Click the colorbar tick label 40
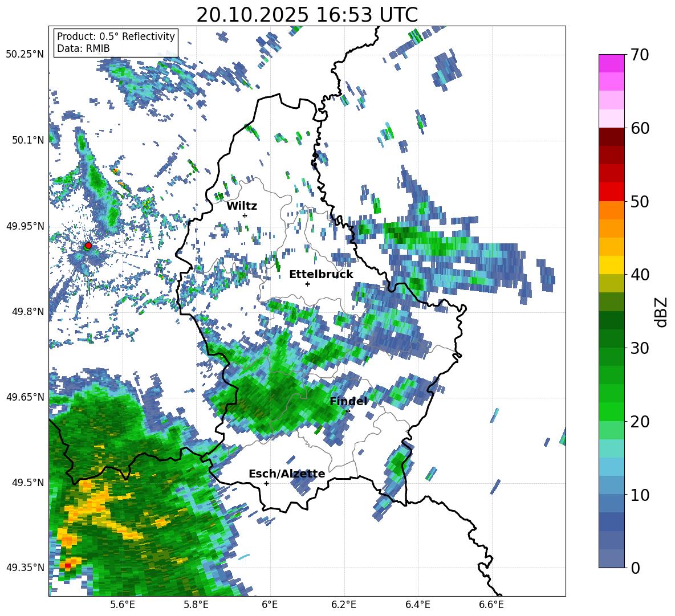675x616 pixels. coord(640,275)
